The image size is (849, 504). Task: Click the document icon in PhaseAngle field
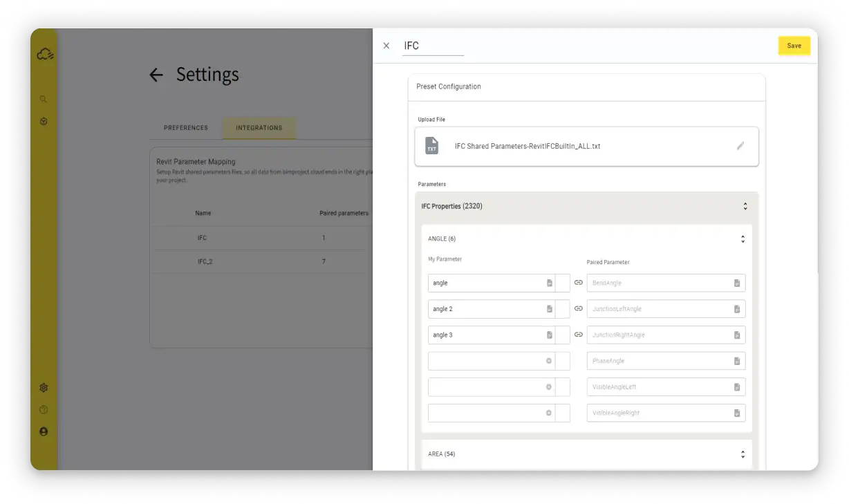[737, 361]
